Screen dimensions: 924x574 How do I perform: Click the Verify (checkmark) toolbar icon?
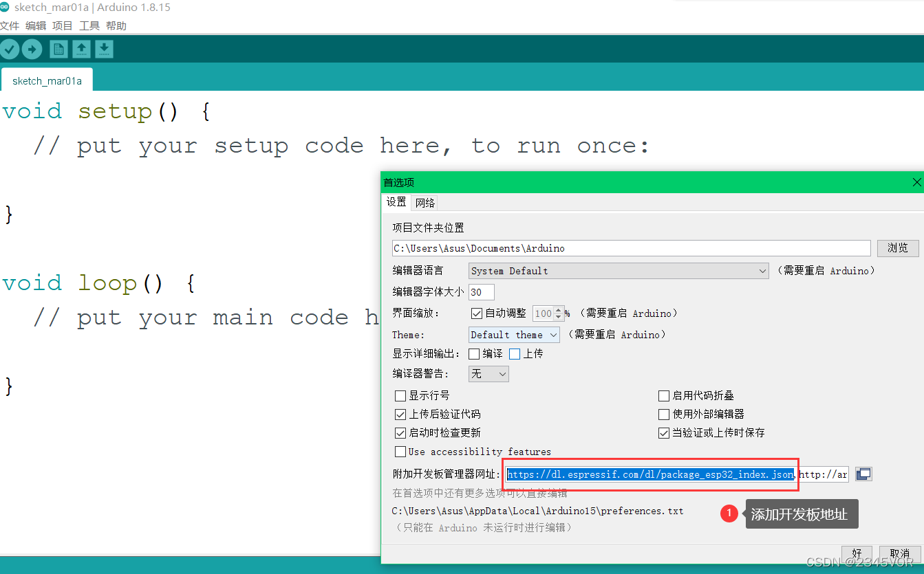click(x=10, y=49)
